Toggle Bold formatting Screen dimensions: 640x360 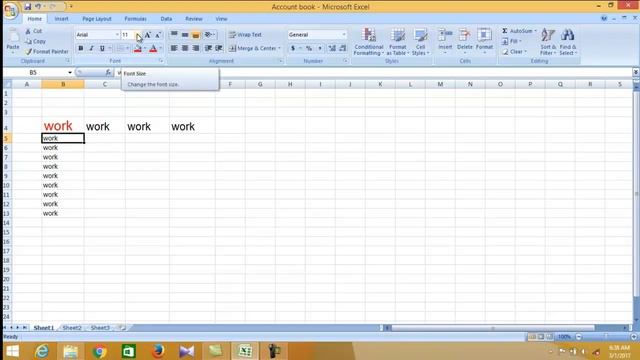coord(80,49)
